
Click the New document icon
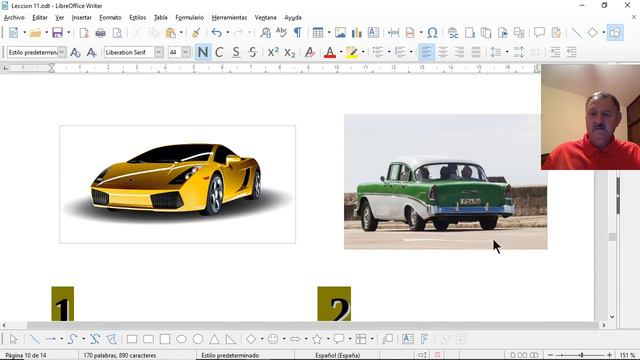pyautogui.click(x=13, y=33)
